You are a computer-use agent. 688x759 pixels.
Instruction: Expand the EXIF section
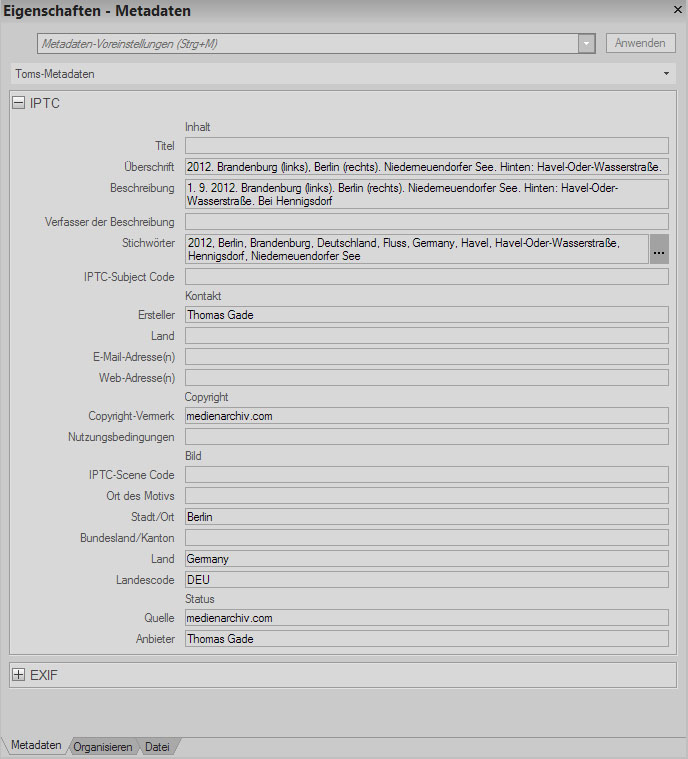coord(19,675)
